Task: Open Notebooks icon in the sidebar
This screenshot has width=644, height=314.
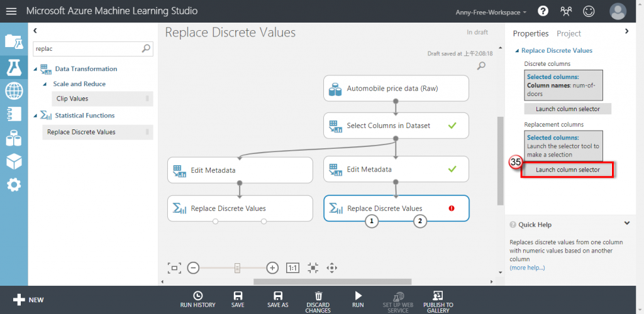Action: [x=14, y=114]
